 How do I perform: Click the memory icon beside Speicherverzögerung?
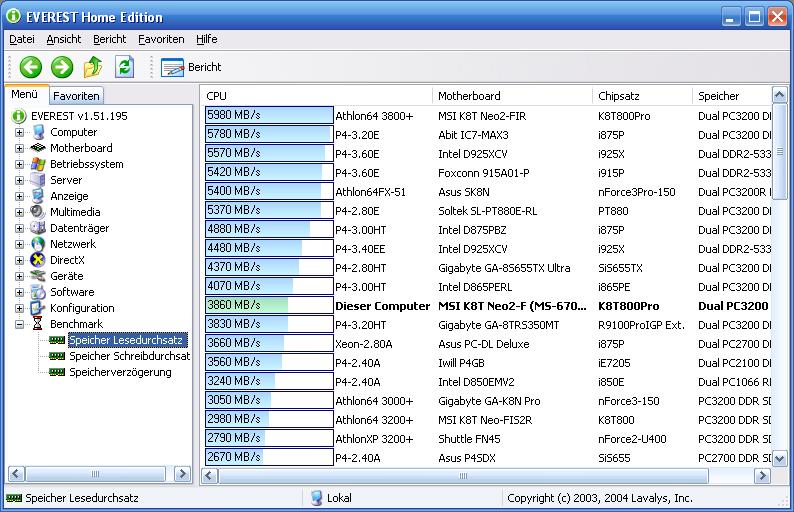click(57, 372)
